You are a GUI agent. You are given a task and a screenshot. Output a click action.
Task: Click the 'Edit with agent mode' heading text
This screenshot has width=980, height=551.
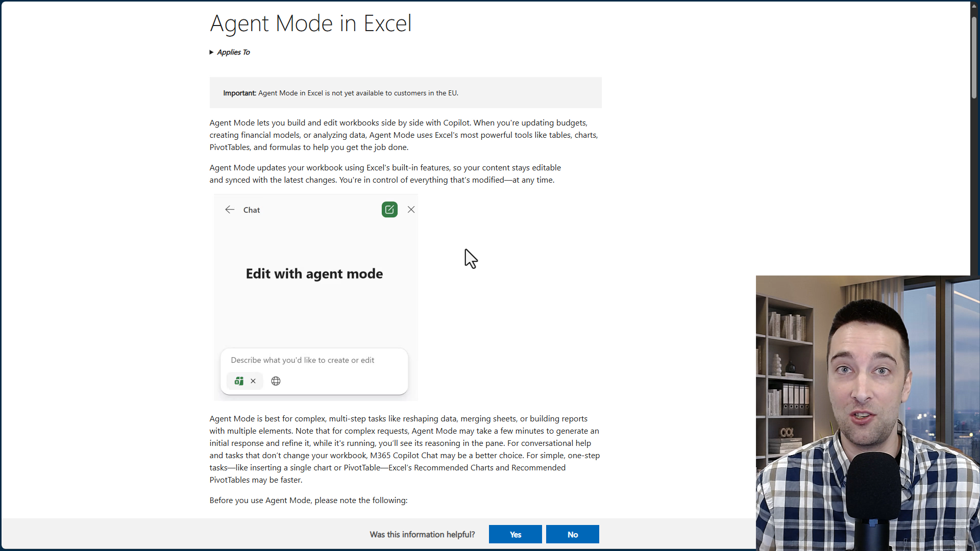314,274
